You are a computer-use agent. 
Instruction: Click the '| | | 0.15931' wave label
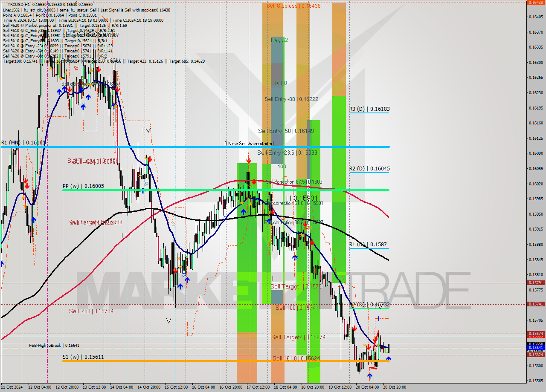point(300,198)
